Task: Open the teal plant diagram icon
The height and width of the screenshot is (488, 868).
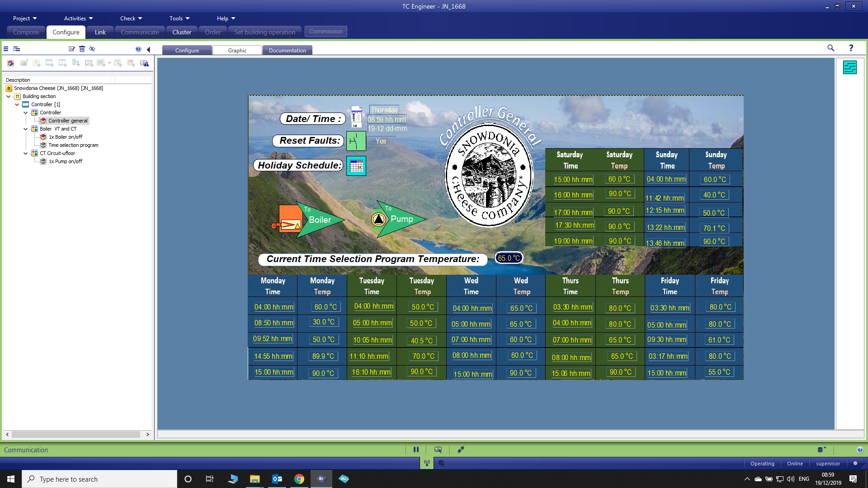Action: [849, 67]
